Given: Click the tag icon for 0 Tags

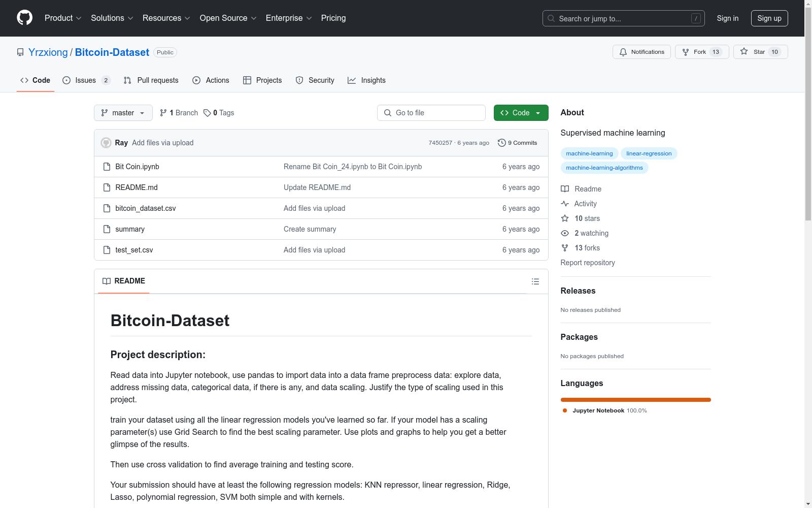Looking at the screenshot, I should [x=207, y=113].
